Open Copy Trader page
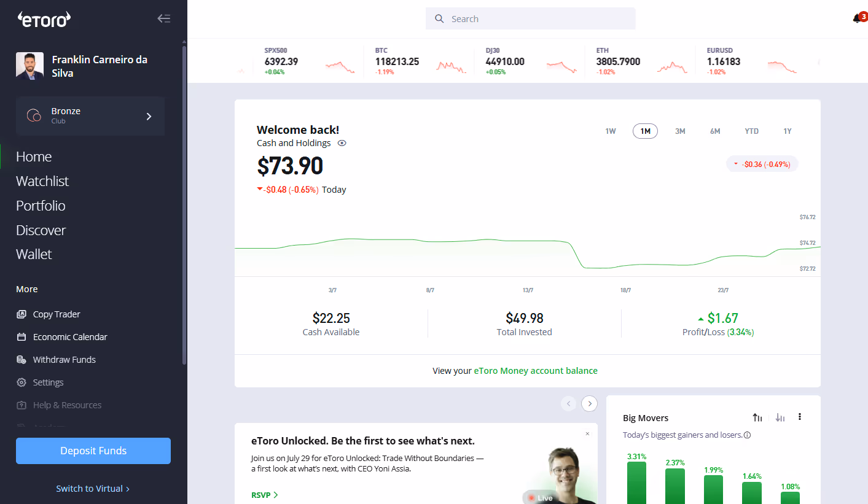Screen dimensions: 868x504 tap(57, 314)
